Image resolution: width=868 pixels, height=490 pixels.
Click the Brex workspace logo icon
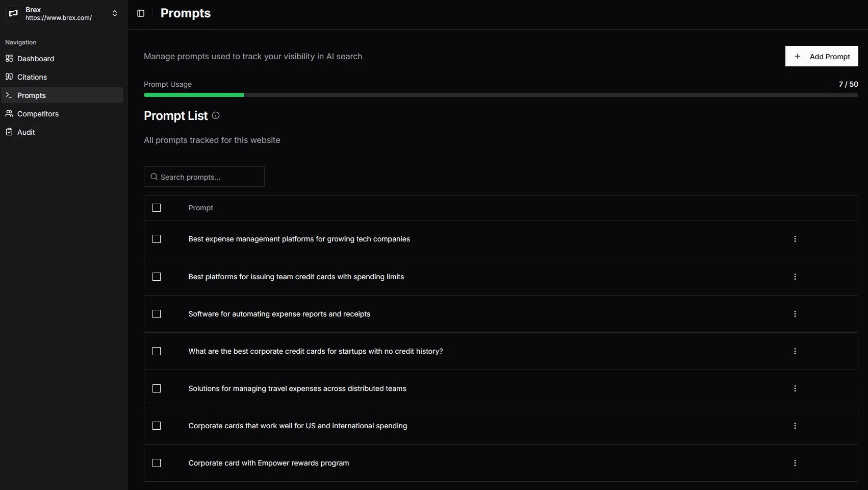(x=13, y=13)
